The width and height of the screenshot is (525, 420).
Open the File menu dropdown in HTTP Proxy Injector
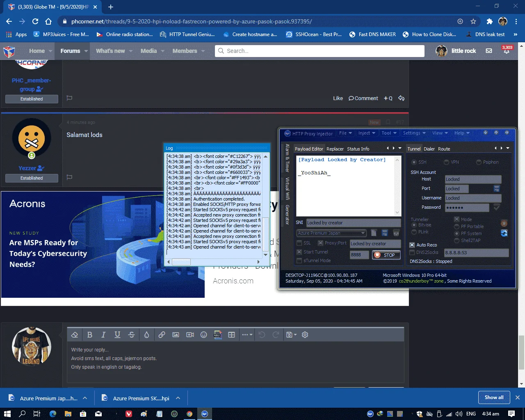(x=345, y=133)
